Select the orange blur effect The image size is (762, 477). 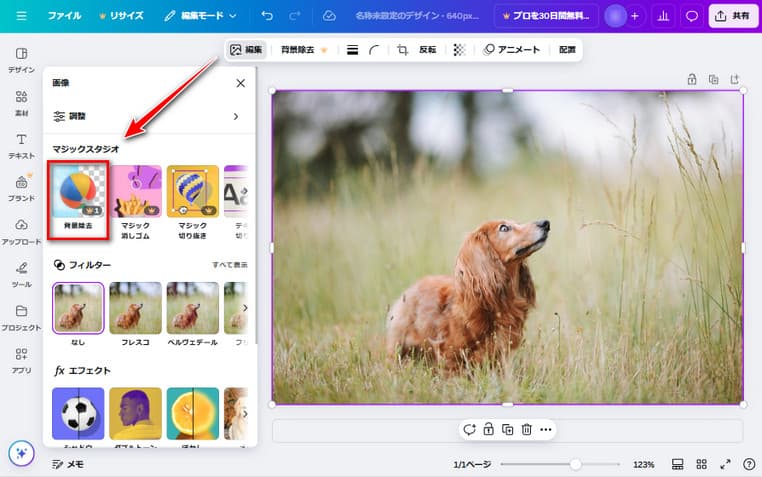coord(193,413)
